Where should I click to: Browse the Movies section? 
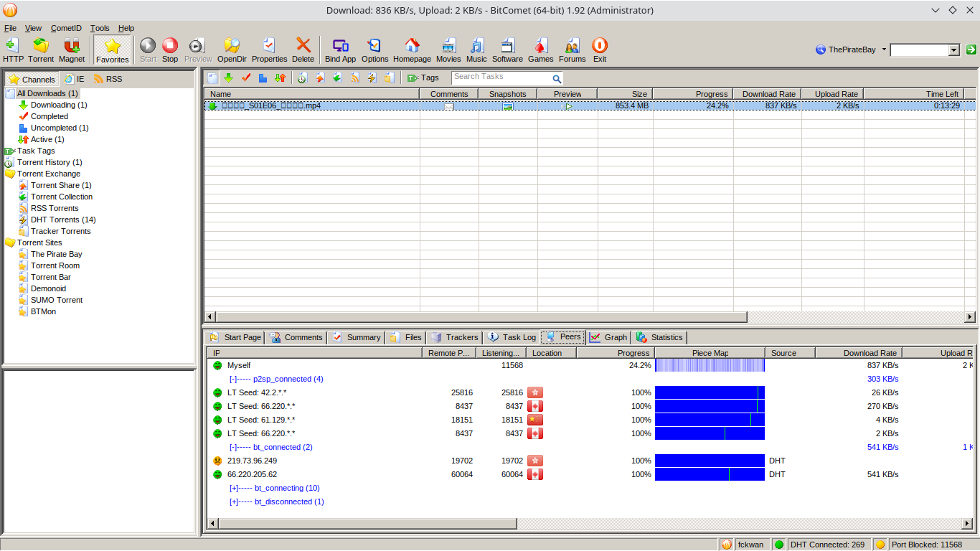[448, 50]
